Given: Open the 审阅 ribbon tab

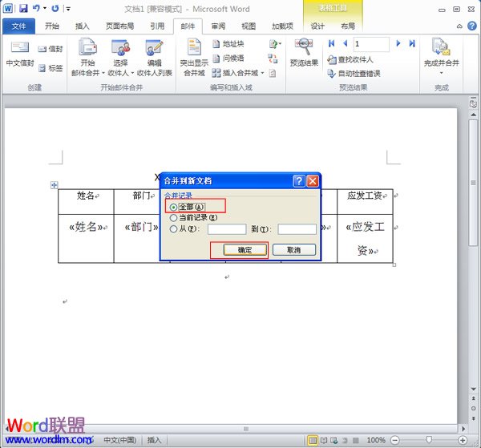Looking at the screenshot, I should [218, 26].
